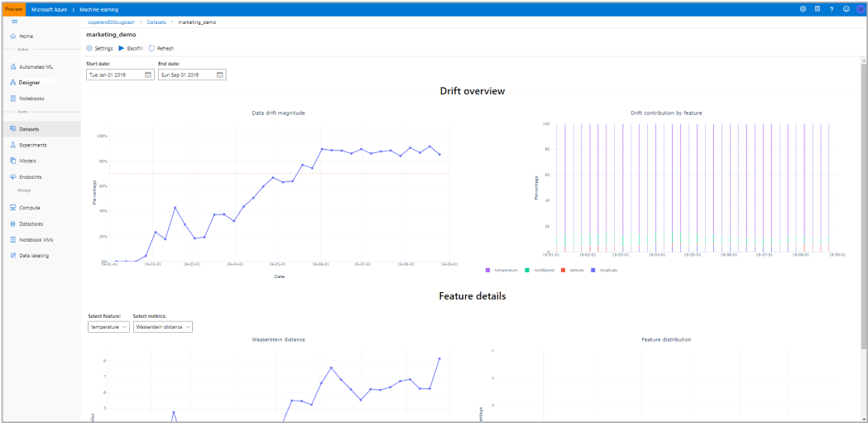Click the marketing_demo breadcrumb text
Screen dimensions: 868x423
[x=197, y=22]
